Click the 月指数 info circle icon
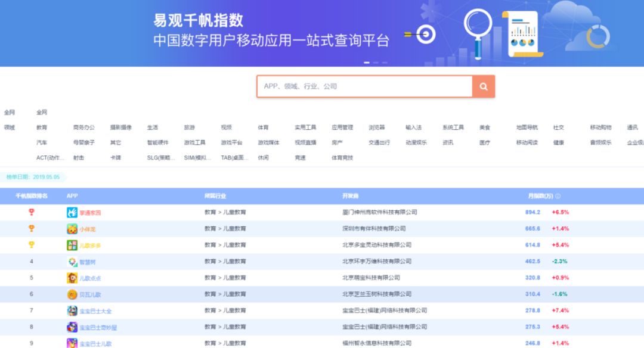This screenshot has height=348, width=644. click(558, 196)
